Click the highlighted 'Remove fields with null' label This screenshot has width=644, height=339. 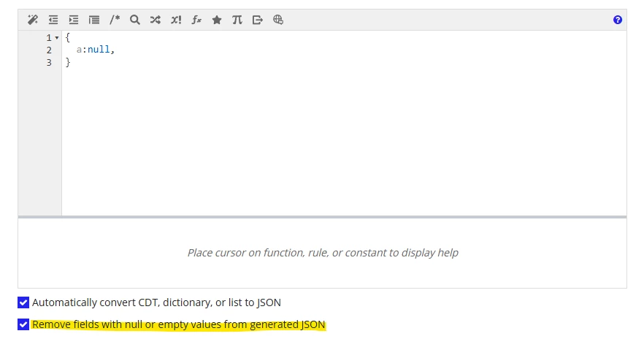pyautogui.click(x=179, y=324)
